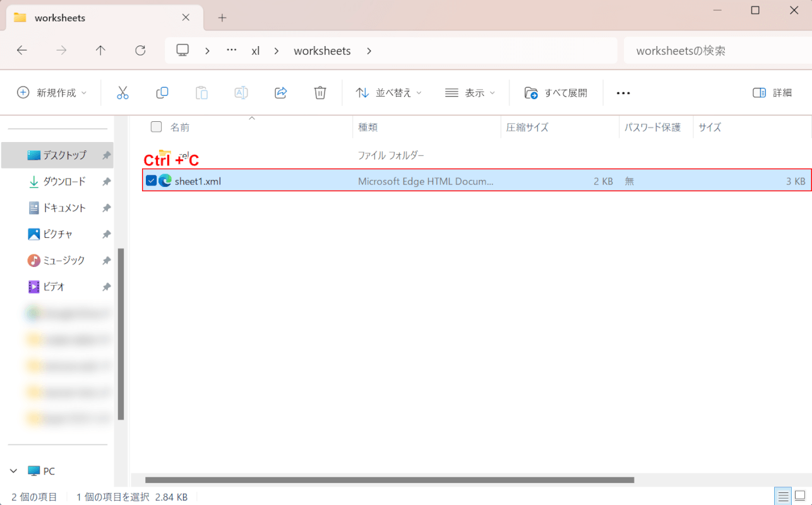Click the Share icon in toolbar
Image resolution: width=812 pixels, height=505 pixels.
[x=281, y=93]
